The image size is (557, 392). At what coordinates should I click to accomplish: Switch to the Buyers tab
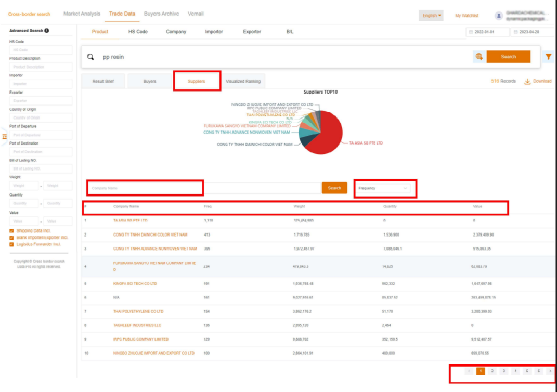point(149,82)
